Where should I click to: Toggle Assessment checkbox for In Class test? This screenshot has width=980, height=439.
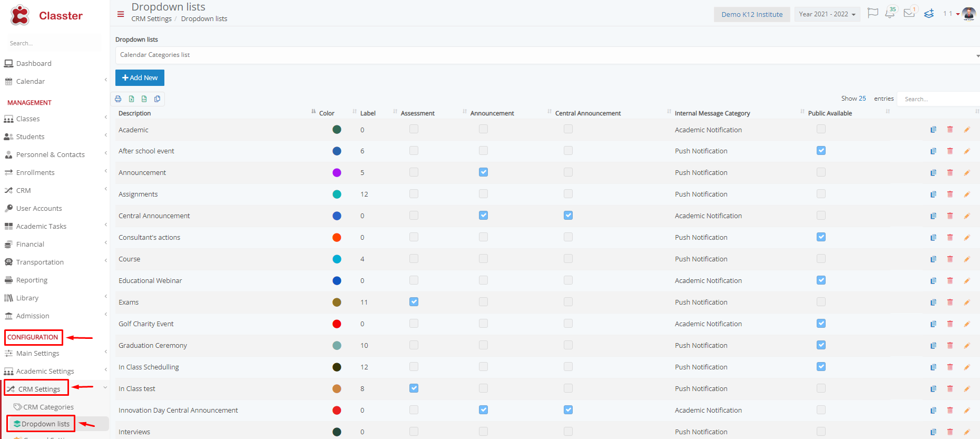pyautogui.click(x=414, y=388)
